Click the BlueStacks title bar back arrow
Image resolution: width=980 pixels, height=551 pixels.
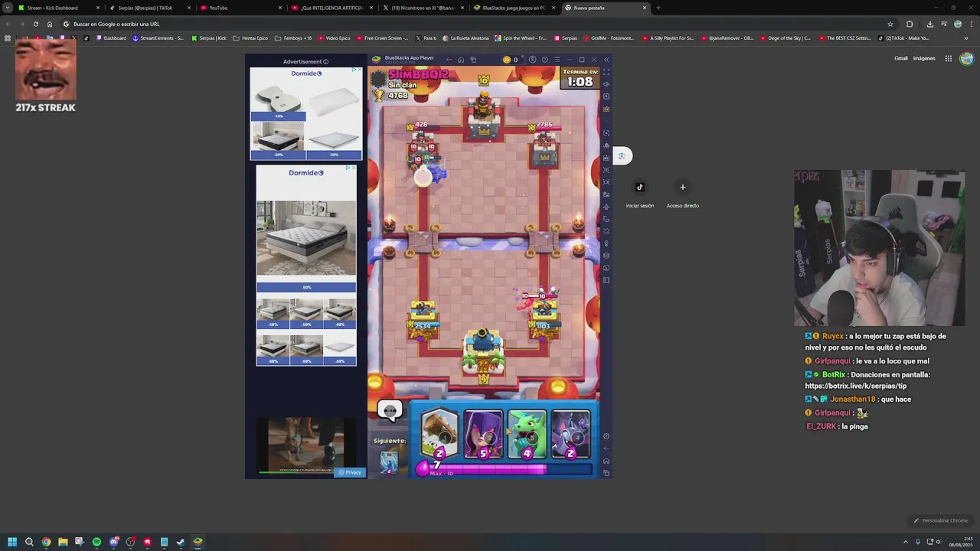[x=449, y=60]
